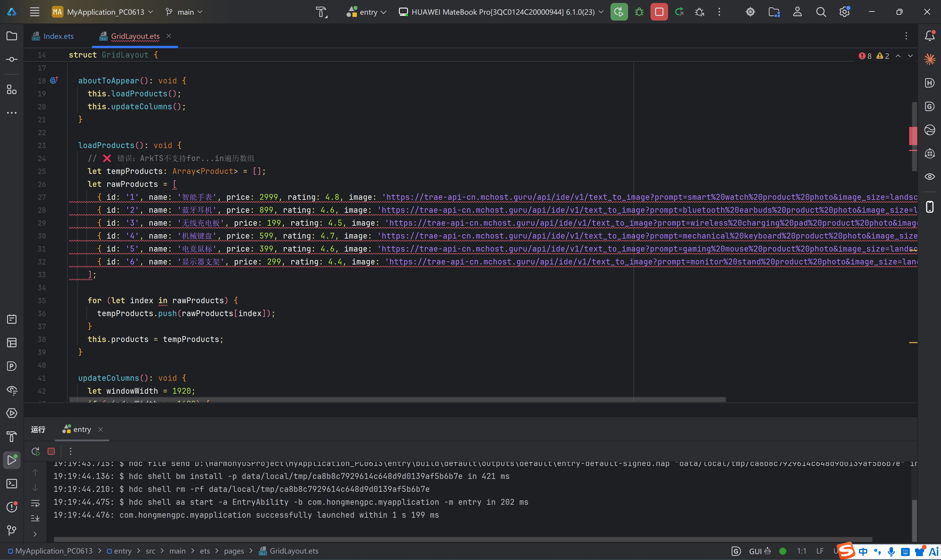Click the code inspection target icon
This screenshot has width=941, height=560.
750,12
